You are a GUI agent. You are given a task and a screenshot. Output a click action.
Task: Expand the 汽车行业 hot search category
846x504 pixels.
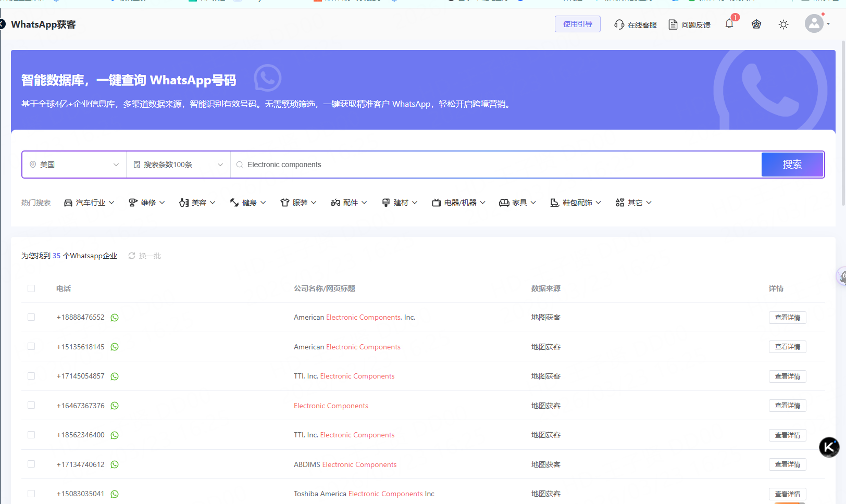89,203
